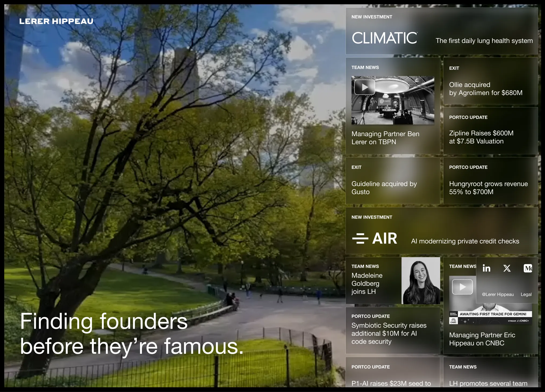Viewport: 545px width, 392px height.
Task: Click Madeleine Goldberg's portrait photo
Action: tap(421, 281)
